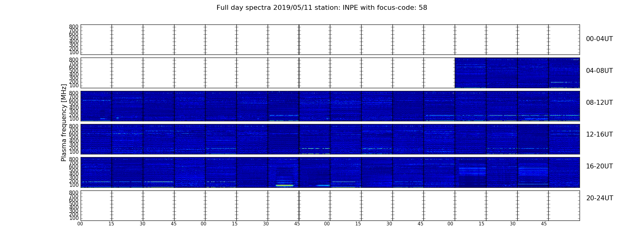The width and height of the screenshot is (644, 245).
Task: Click the 12-16UT spectrogram panel
Action: [330, 139]
